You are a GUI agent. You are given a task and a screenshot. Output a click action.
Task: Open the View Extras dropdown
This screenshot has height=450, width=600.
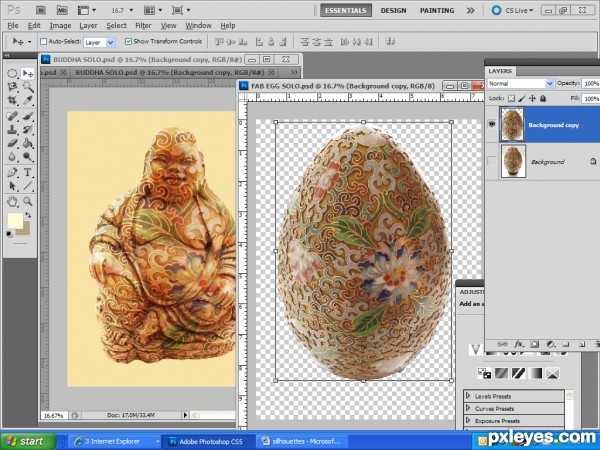point(87,10)
